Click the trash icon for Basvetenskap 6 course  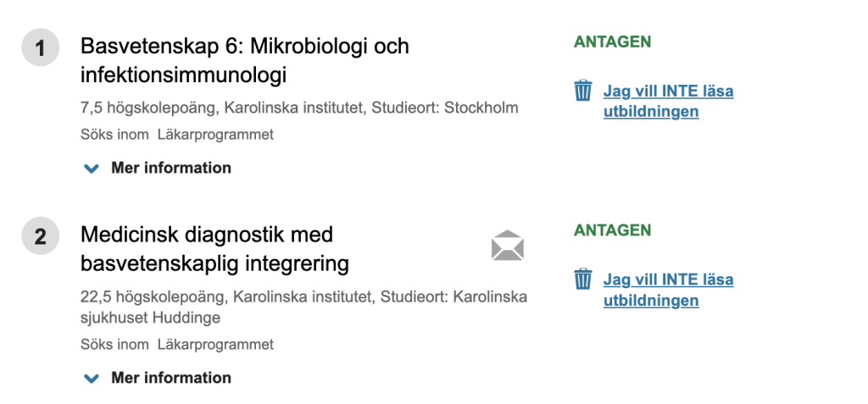point(583,91)
